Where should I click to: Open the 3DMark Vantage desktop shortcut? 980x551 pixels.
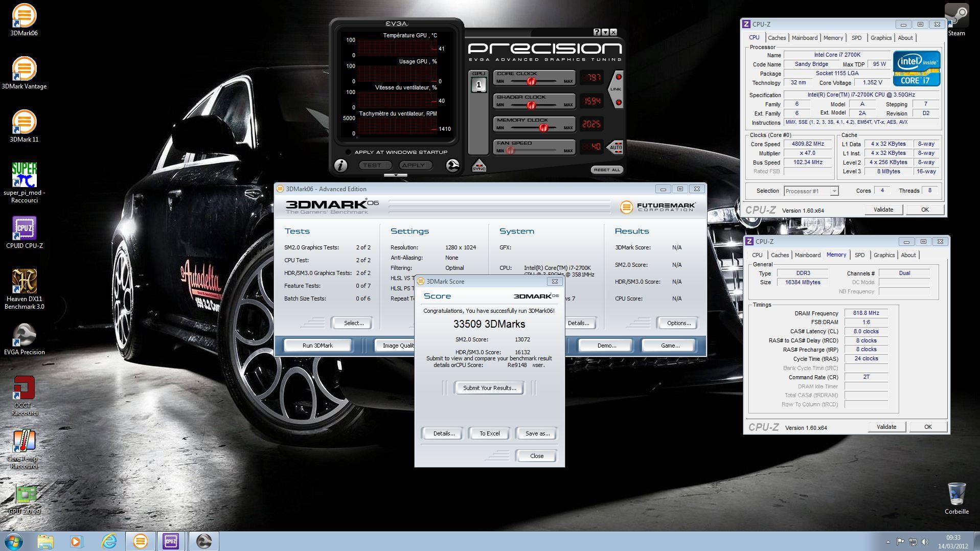(24, 73)
